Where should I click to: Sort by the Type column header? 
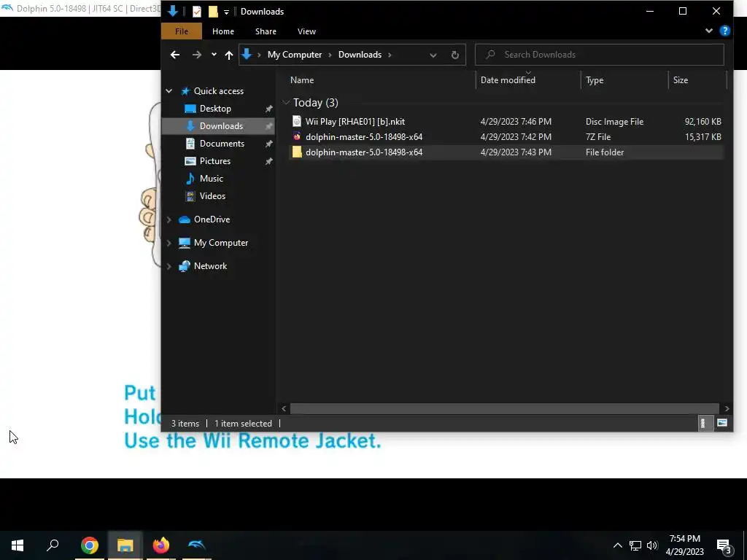tap(595, 80)
